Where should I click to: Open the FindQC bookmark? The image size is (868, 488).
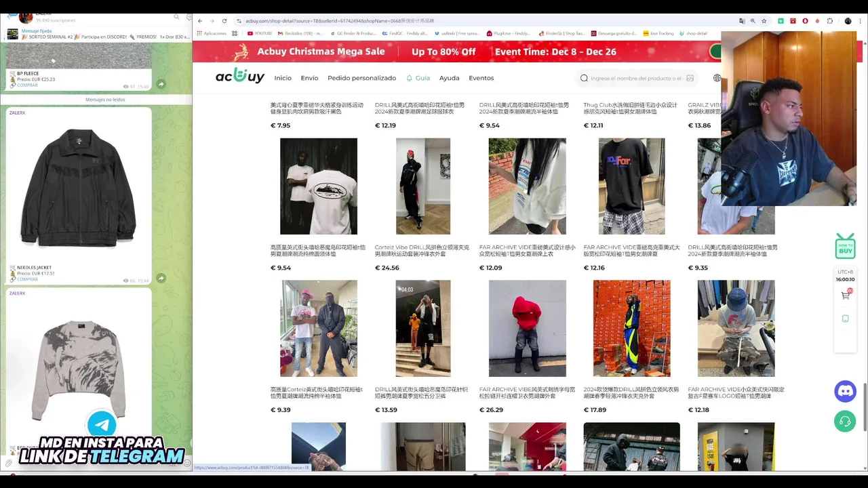click(404, 33)
